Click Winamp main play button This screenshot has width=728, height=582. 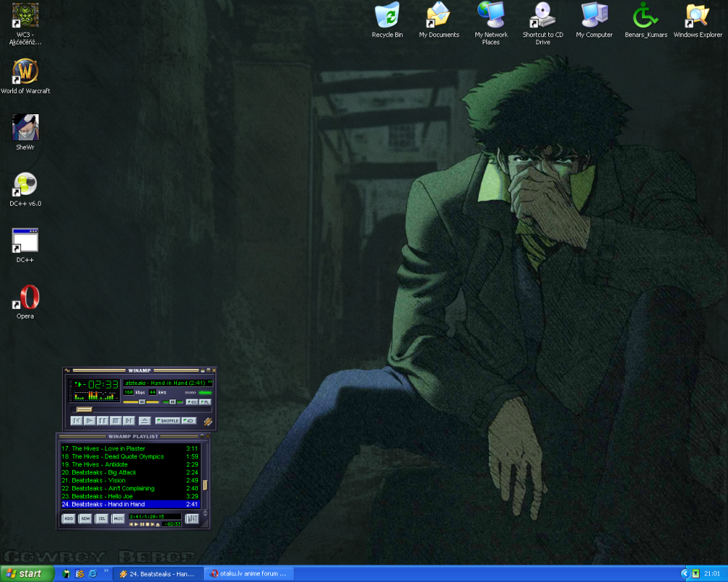click(x=90, y=421)
